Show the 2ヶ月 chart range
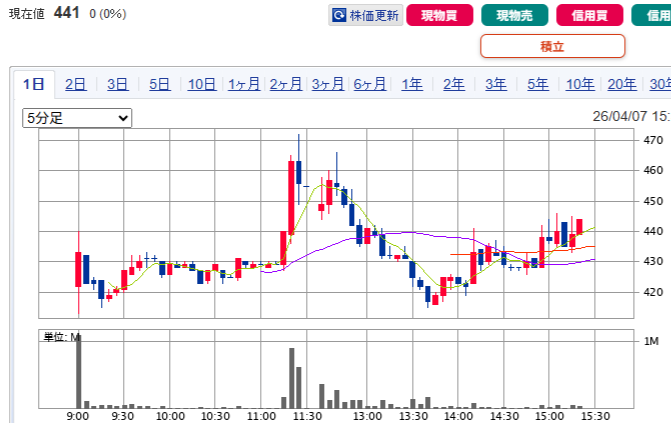Screen dimensions: 671x423 [x=286, y=84]
